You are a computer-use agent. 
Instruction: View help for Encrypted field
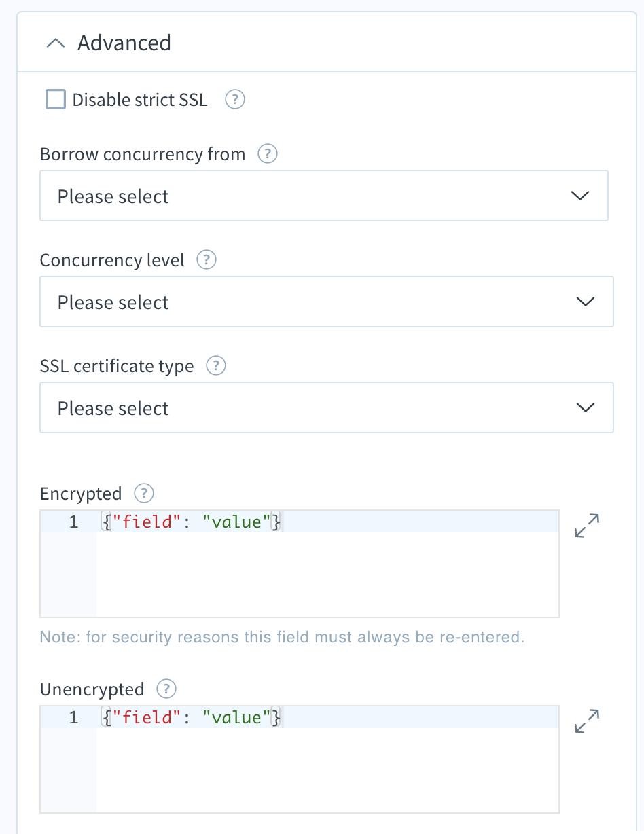pos(144,493)
